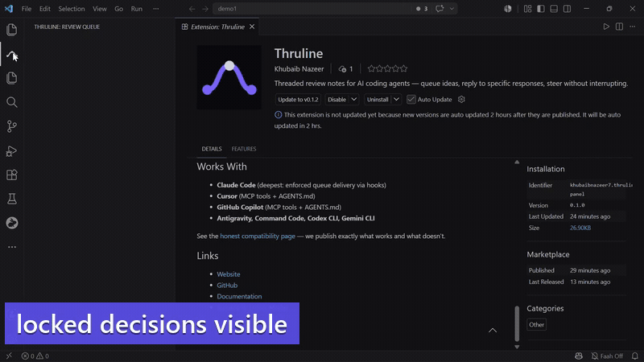644x362 pixels.
Task: Click the Copilot status icon in title bar
Action: coord(508,9)
